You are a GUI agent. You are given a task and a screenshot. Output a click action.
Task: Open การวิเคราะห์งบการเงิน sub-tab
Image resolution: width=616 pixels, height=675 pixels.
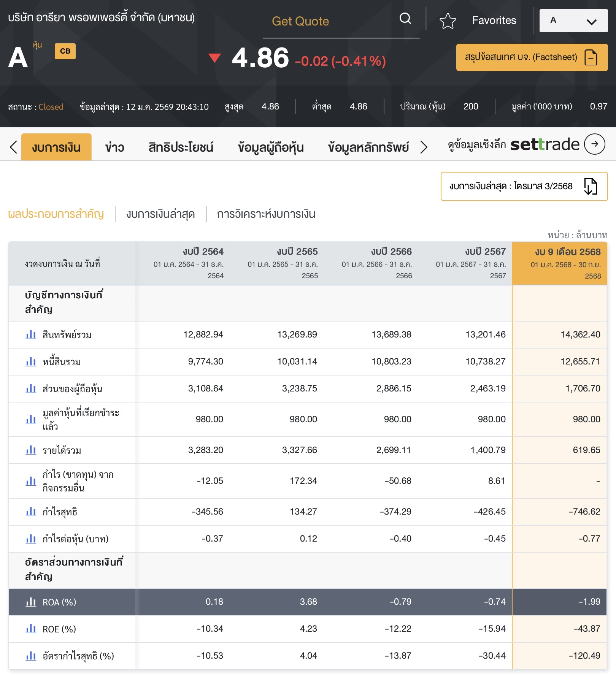pyautogui.click(x=266, y=214)
